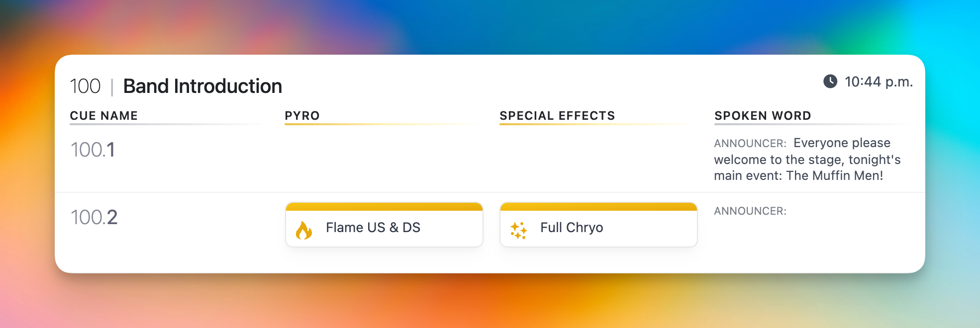Select the SPOKEN WORD column header
980x328 pixels.
[x=763, y=116]
